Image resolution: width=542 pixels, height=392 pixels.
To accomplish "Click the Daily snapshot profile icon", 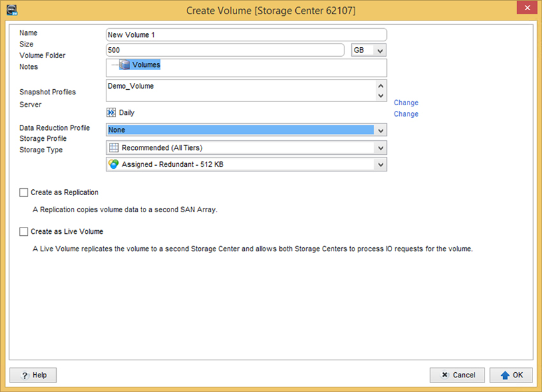I will 112,113.
